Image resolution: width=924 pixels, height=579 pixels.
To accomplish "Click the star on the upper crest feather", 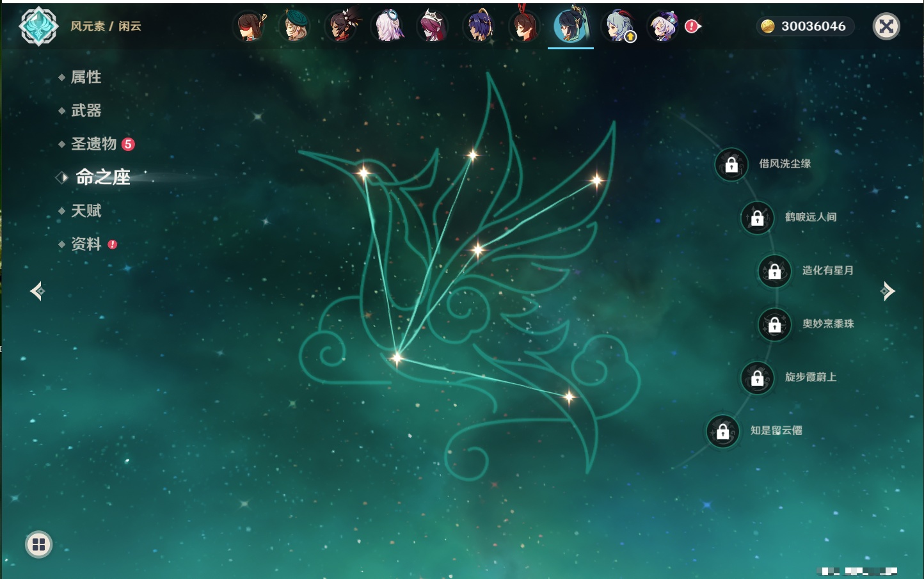I will (x=472, y=154).
